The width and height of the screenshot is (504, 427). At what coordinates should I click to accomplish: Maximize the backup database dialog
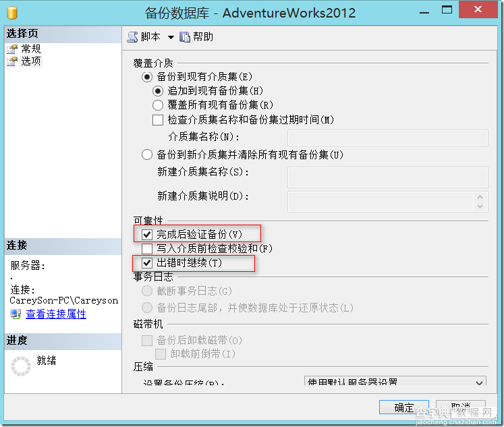(447, 10)
